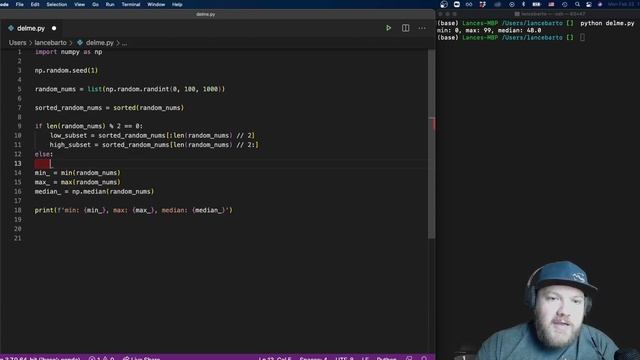Open the Go menu
The height and width of the screenshot is (360, 640).
coord(95,4)
